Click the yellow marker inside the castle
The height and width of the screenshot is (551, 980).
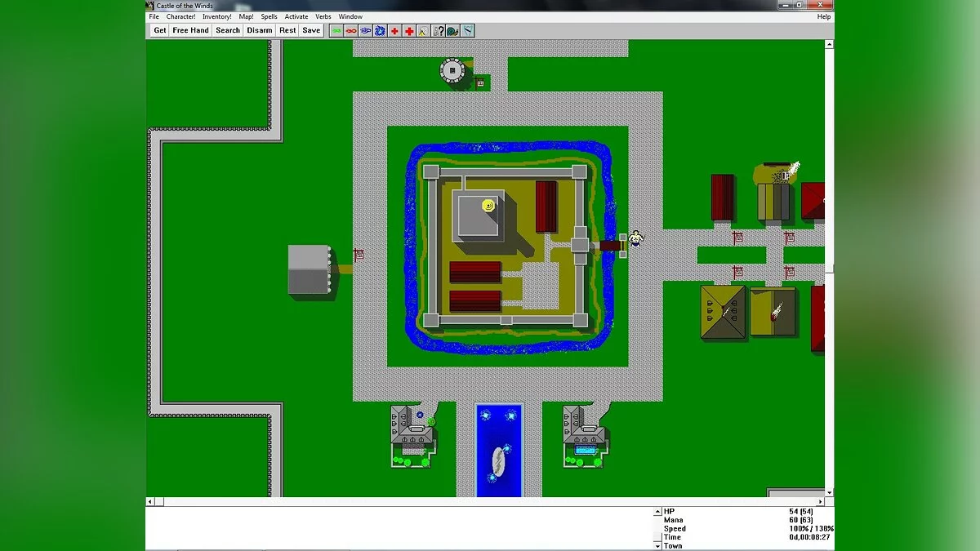[x=488, y=206]
